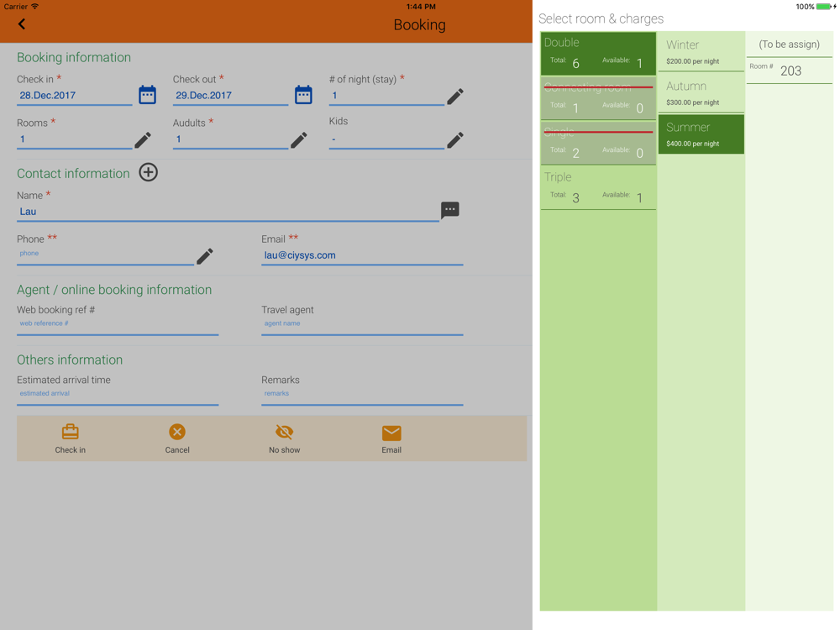Select the Single room type
Screen dimensions: 840x630
click(598, 143)
